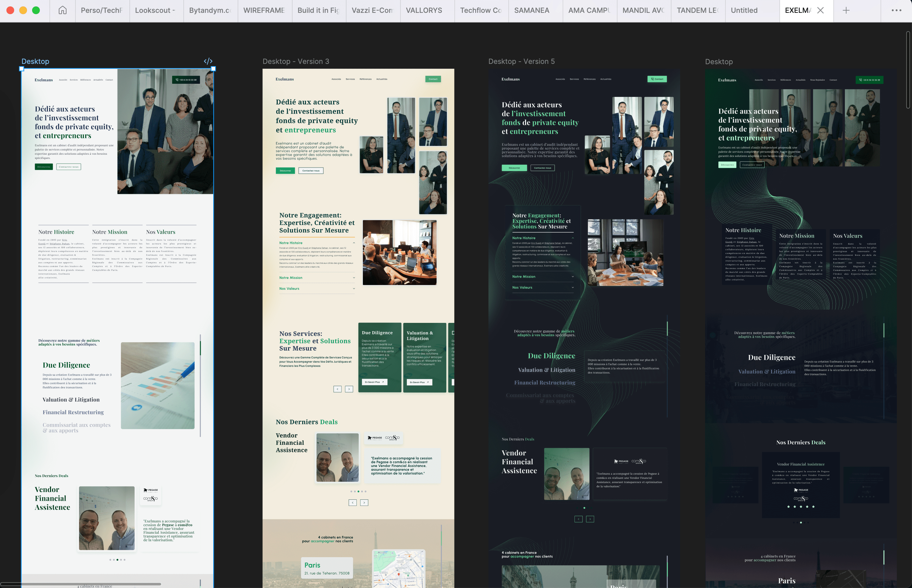
Task: Click the horizontal canvas scrollbar at bottom
Action: [x=80, y=584]
